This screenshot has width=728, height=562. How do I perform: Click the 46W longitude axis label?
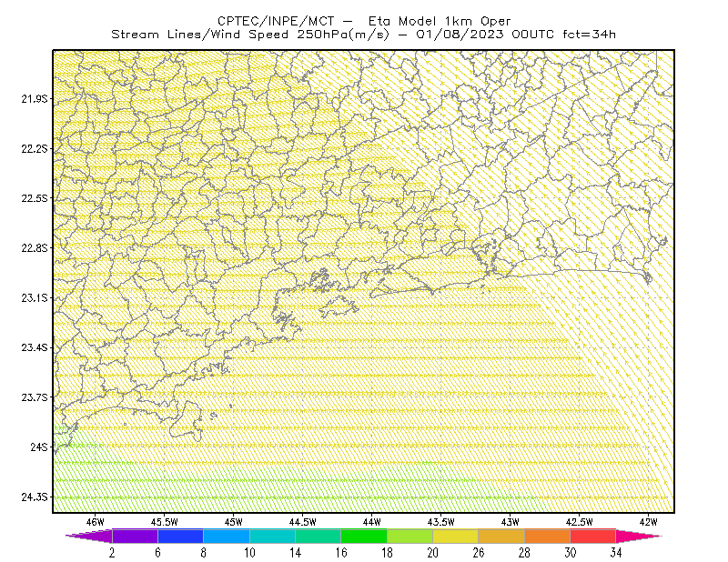pyautogui.click(x=96, y=522)
